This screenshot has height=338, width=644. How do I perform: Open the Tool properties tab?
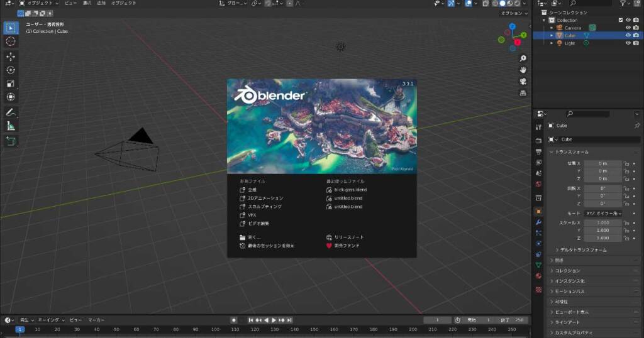click(538, 127)
